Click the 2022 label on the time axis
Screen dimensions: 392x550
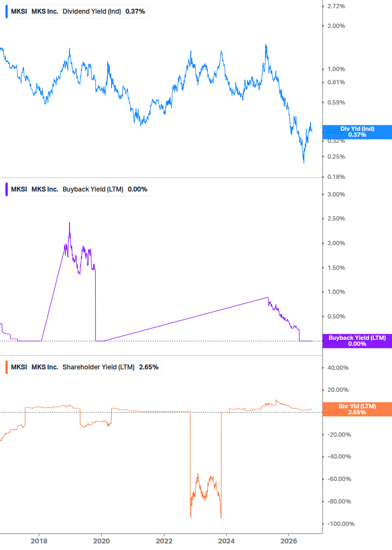coord(164,541)
